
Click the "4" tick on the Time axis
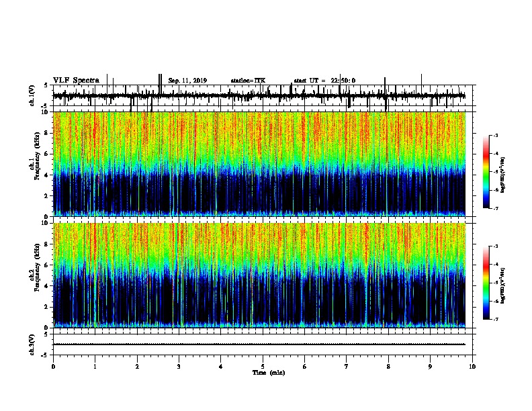(221, 367)
